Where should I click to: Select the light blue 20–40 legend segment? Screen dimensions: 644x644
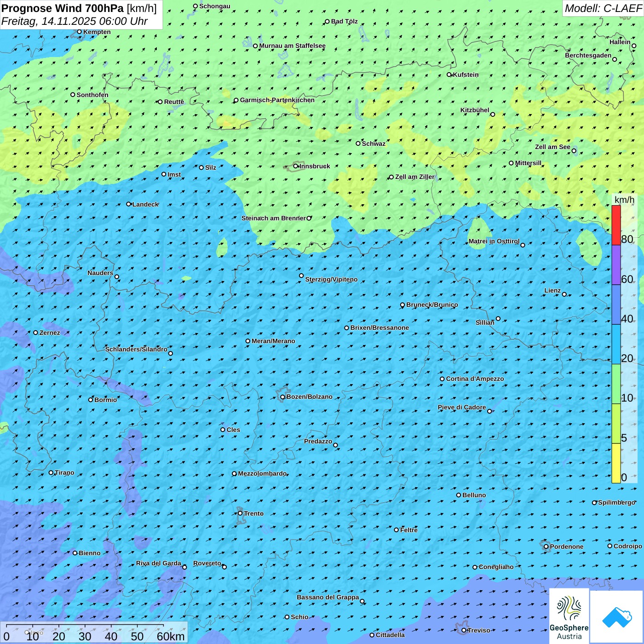pos(616,345)
